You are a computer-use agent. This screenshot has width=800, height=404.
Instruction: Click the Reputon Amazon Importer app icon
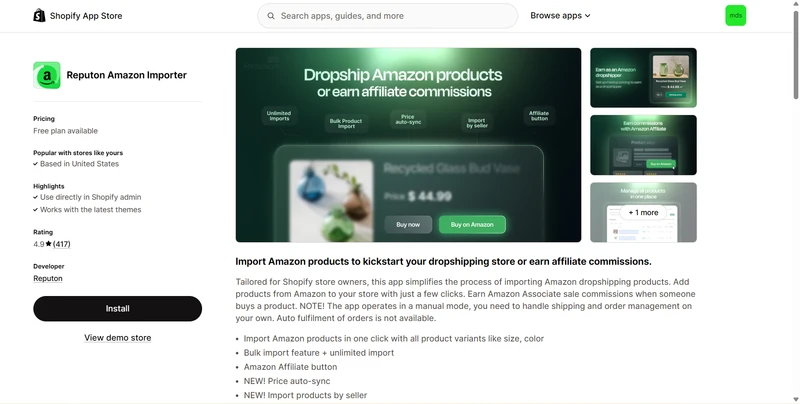47,75
